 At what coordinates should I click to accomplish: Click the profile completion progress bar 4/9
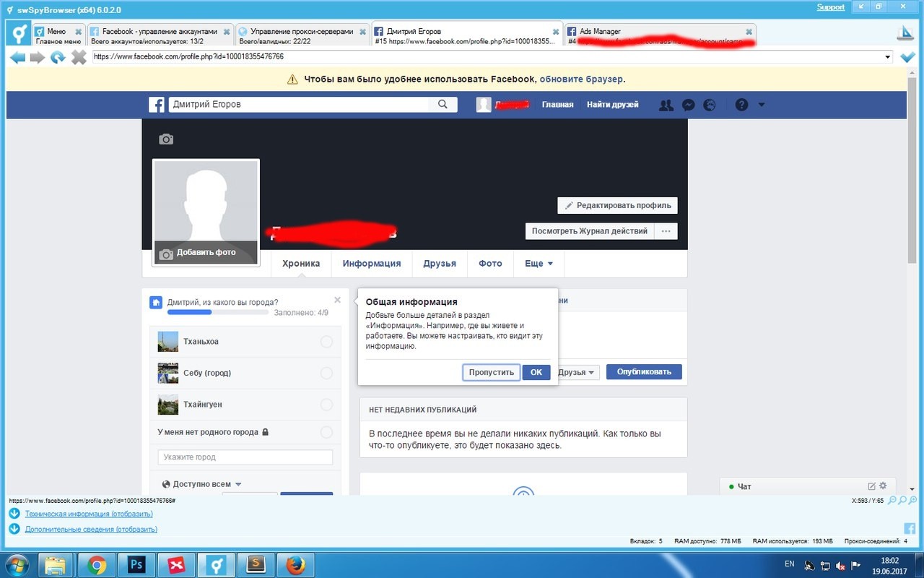[x=218, y=312]
